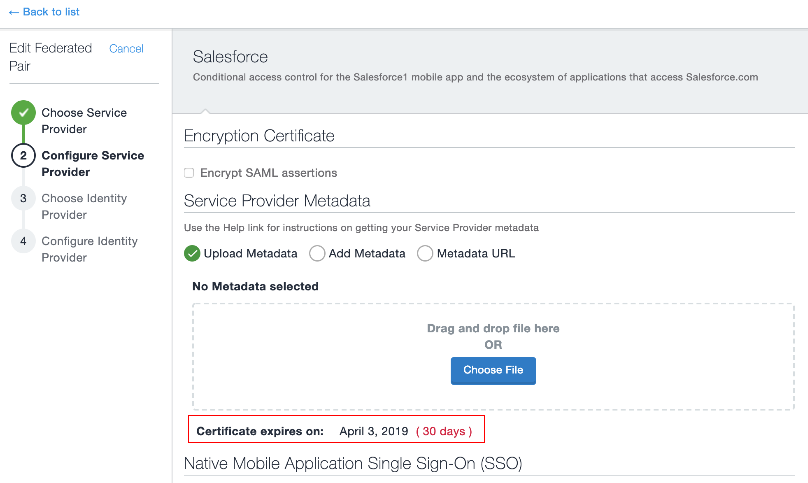Screen dimensions: 808x483
Task: Open 'Choose Identity Provider' step
Action: click(84, 206)
